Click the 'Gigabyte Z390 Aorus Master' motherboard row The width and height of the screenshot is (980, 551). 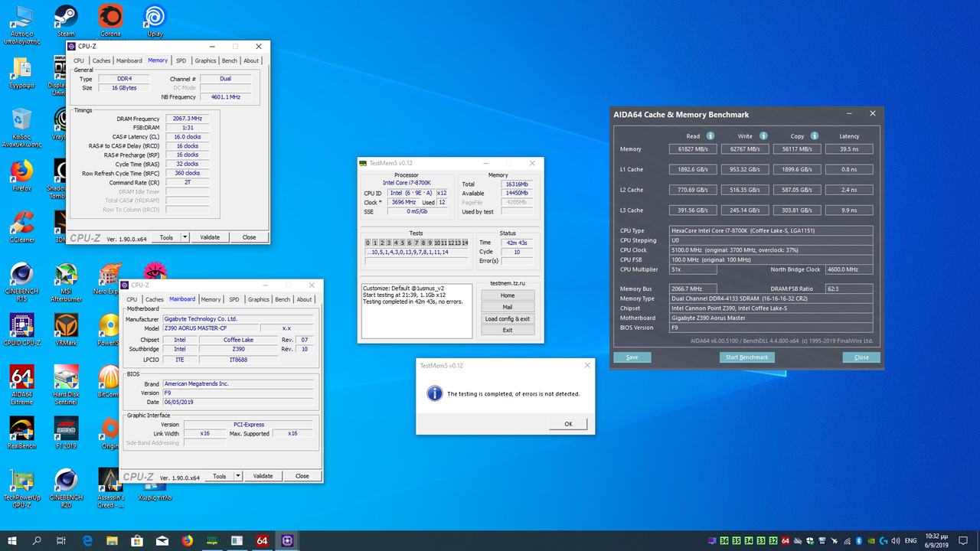coord(772,318)
